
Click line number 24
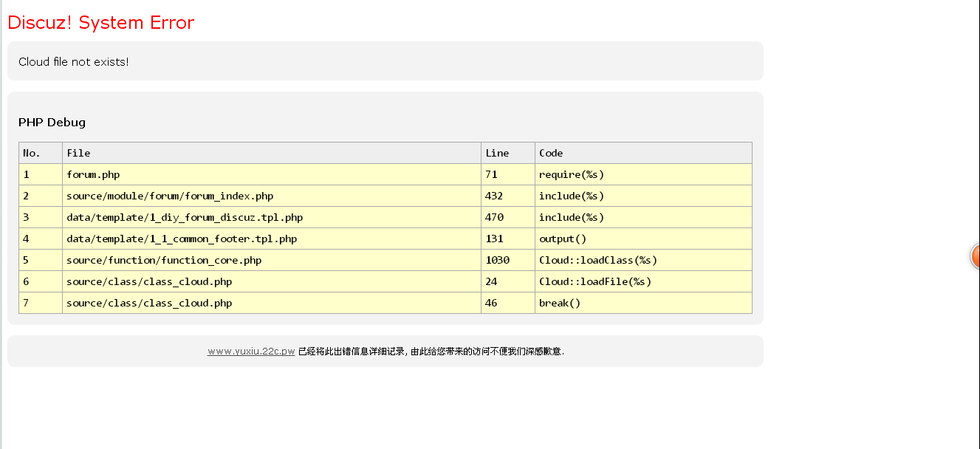[508, 281]
